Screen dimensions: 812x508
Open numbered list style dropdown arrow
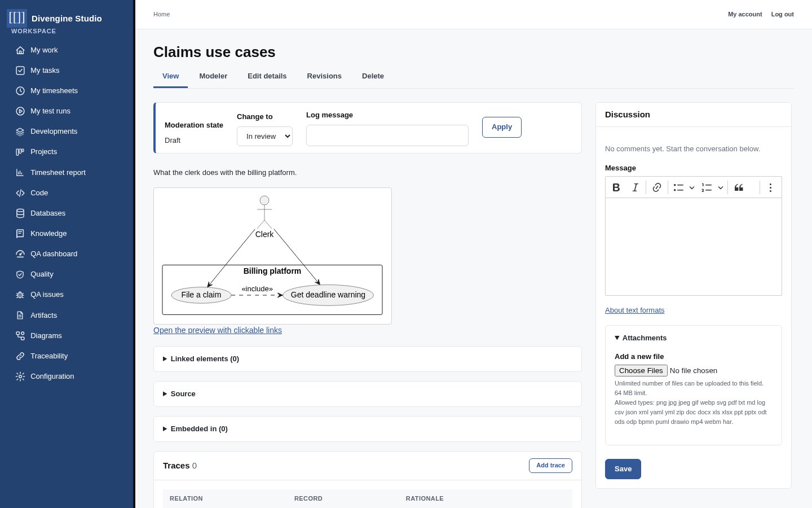[721, 187]
